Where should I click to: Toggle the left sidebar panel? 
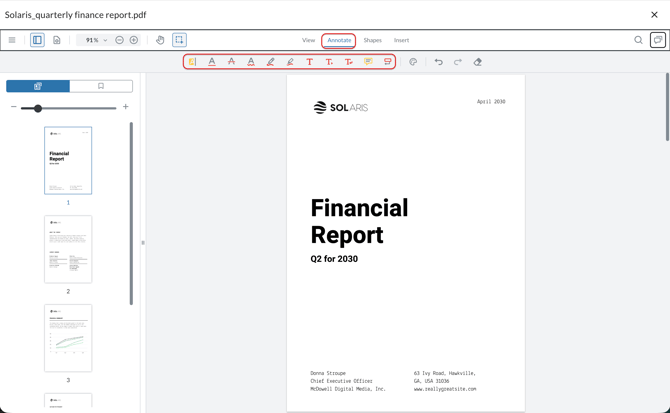(37, 40)
